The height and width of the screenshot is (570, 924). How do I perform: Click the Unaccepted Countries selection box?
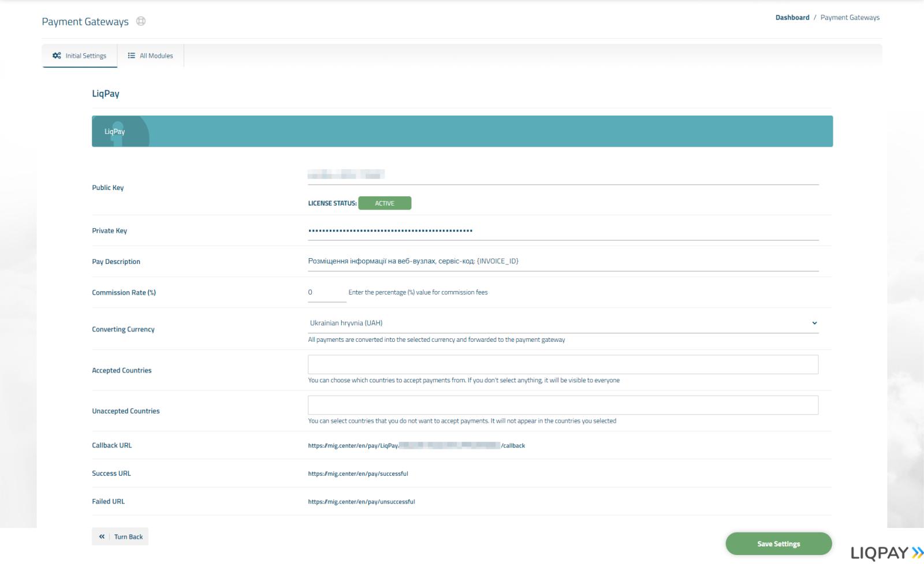click(563, 405)
